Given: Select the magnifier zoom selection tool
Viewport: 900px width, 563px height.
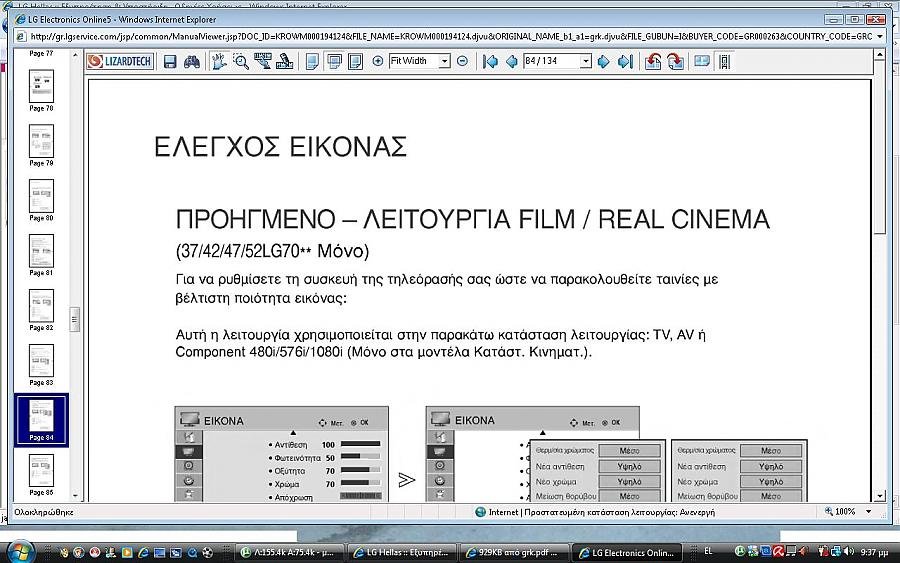Looking at the screenshot, I should 240,61.
